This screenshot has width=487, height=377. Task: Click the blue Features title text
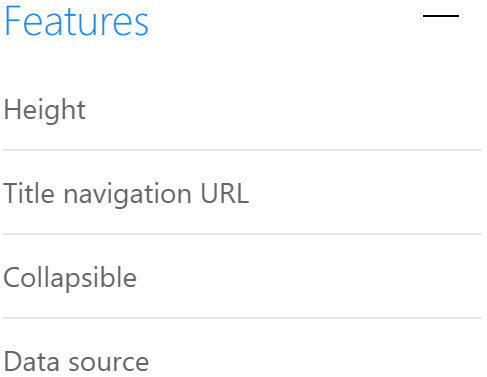pyautogui.click(x=76, y=22)
